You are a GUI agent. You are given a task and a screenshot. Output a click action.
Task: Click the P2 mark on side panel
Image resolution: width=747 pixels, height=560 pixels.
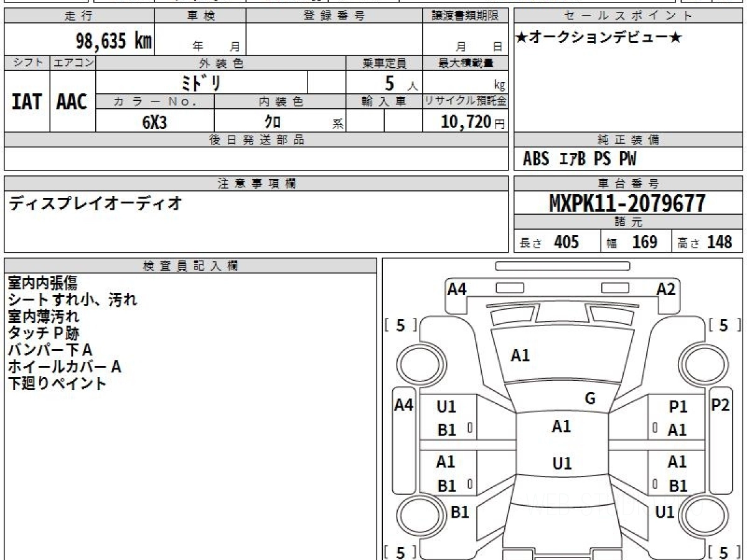[720, 404]
